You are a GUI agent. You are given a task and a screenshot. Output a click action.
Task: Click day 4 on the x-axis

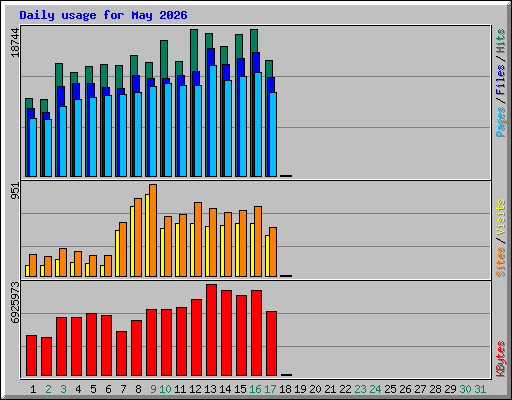click(x=78, y=389)
